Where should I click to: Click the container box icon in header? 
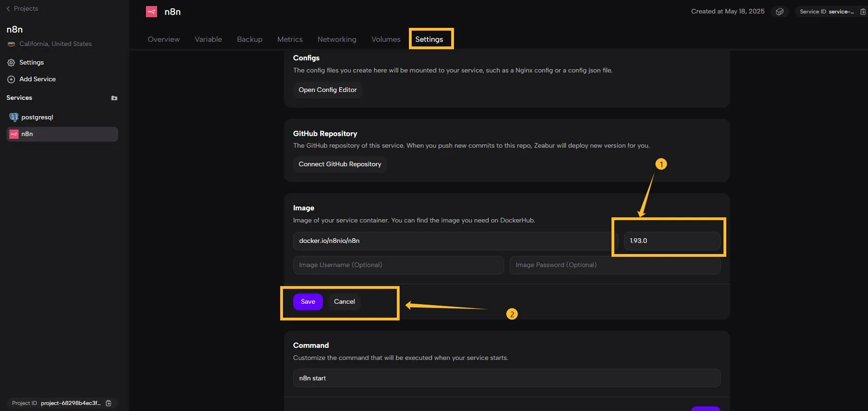(780, 12)
